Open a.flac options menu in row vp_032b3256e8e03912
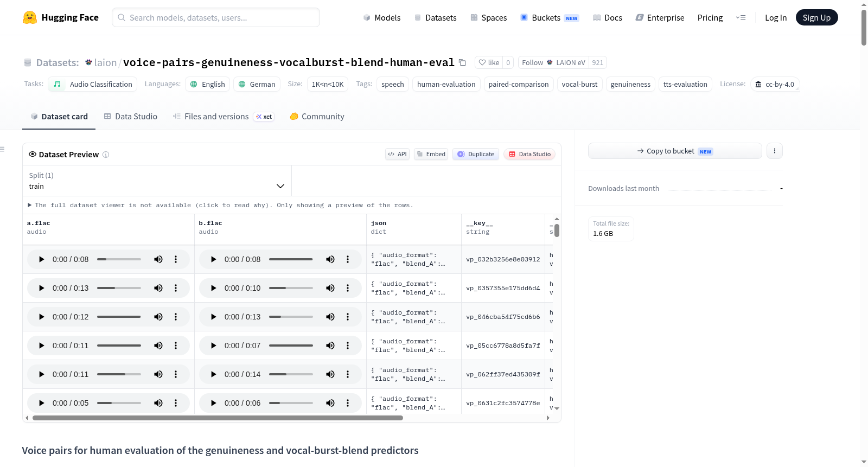Screen dimensions: 868x467 point(176,259)
